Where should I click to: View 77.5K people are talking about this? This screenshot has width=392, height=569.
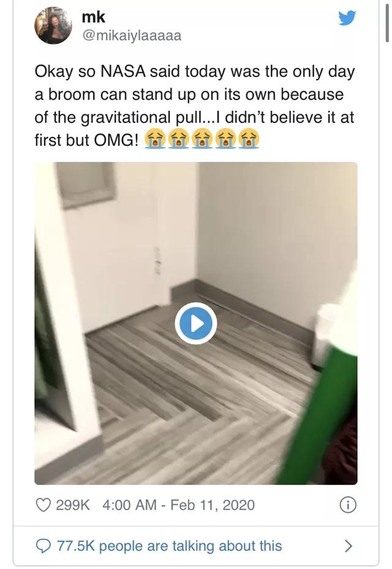click(170, 546)
